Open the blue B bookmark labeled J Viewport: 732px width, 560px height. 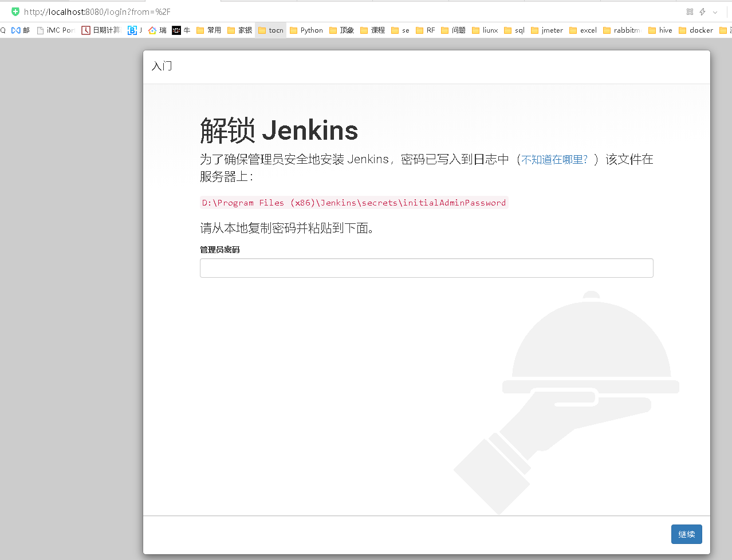(135, 30)
